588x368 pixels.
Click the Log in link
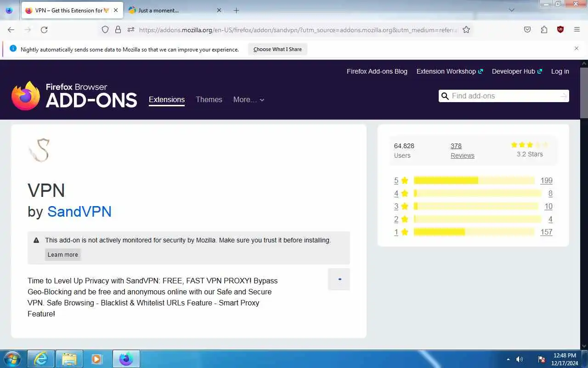click(560, 71)
